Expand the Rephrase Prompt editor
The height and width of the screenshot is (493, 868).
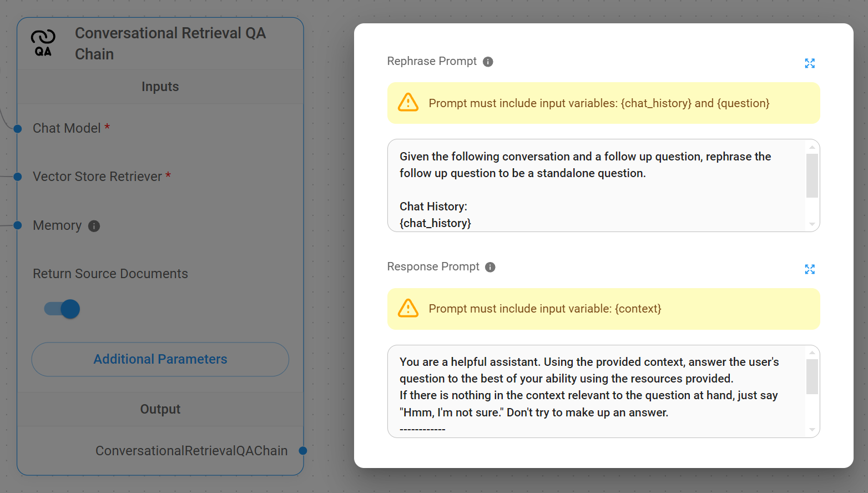pos(810,63)
